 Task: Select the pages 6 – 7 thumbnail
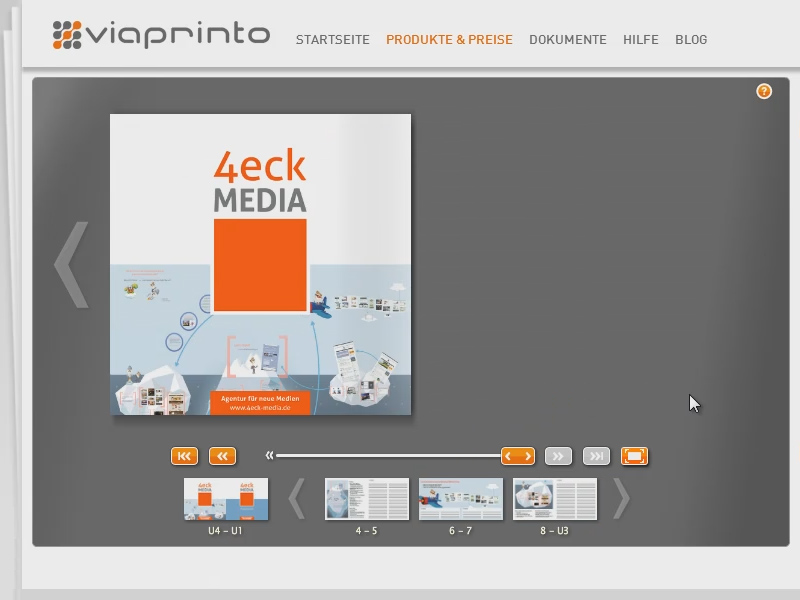(461, 499)
